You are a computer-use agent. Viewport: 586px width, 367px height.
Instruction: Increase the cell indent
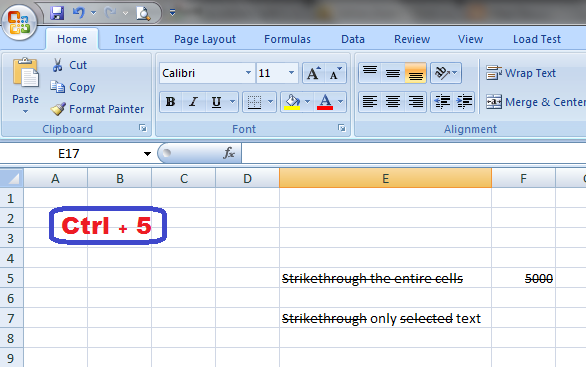coord(464,102)
